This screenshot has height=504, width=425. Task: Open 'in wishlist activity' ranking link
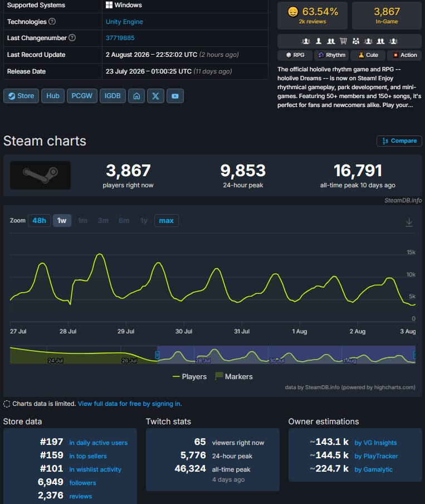(95, 469)
